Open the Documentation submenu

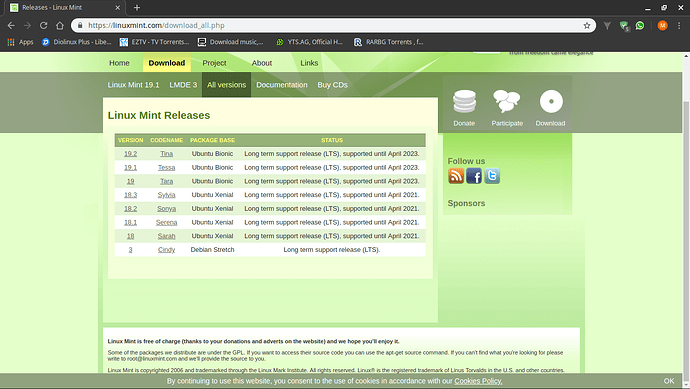282,84
